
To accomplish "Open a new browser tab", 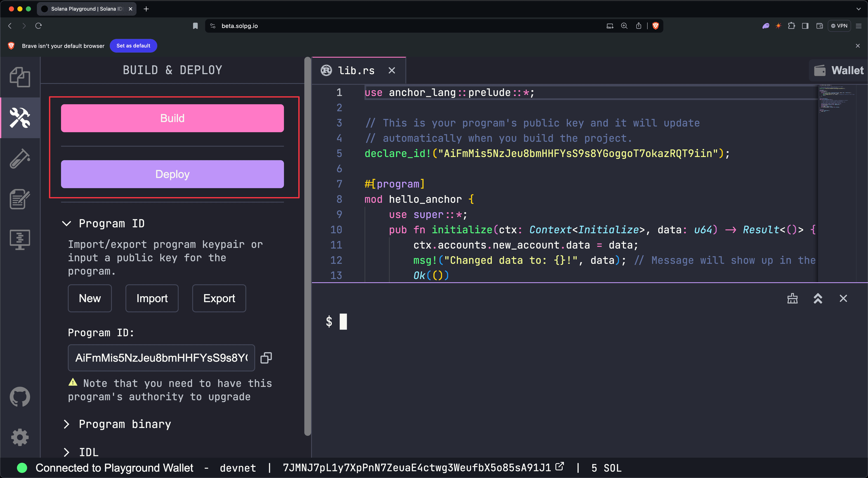I will (146, 9).
